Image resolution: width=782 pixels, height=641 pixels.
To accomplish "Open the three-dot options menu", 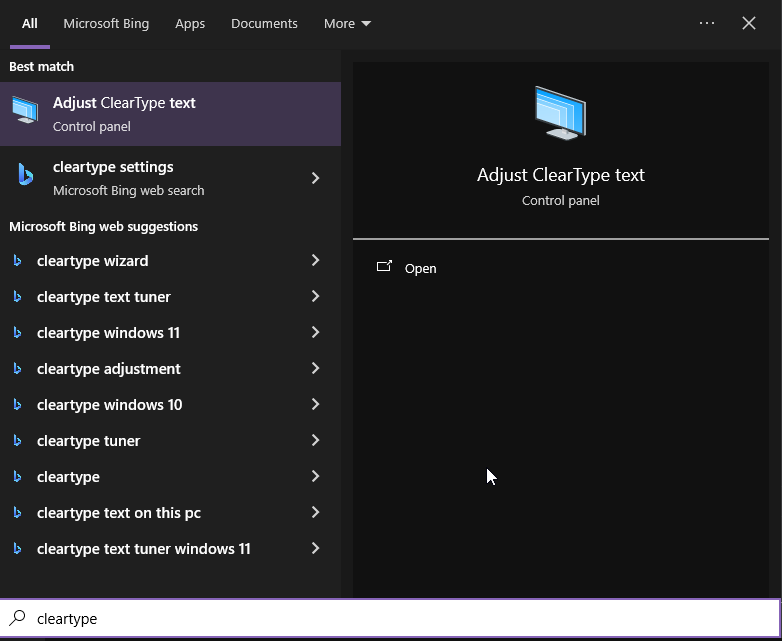I will tap(707, 23).
